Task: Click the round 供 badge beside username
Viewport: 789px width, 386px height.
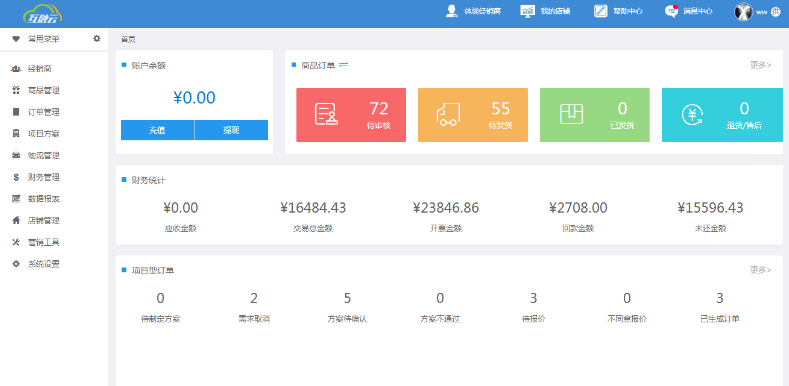Action: pyautogui.click(x=775, y=12)
